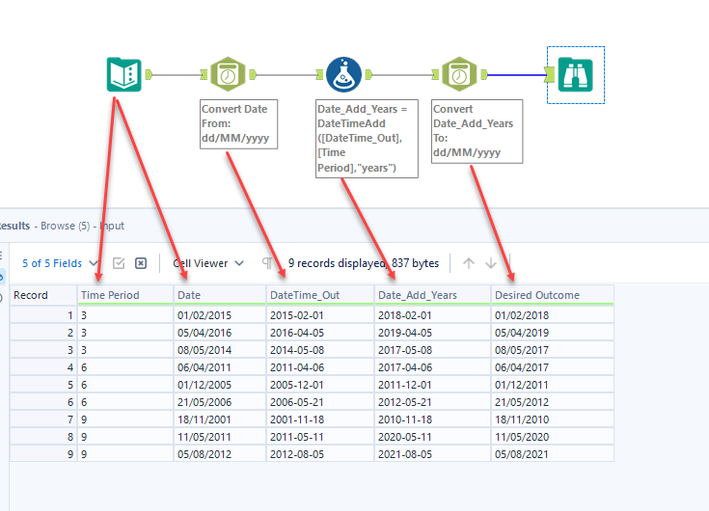Select Date_Add_Years cell 2012-05-21
This screenshot has height=511, width=709.
[432, 402]
